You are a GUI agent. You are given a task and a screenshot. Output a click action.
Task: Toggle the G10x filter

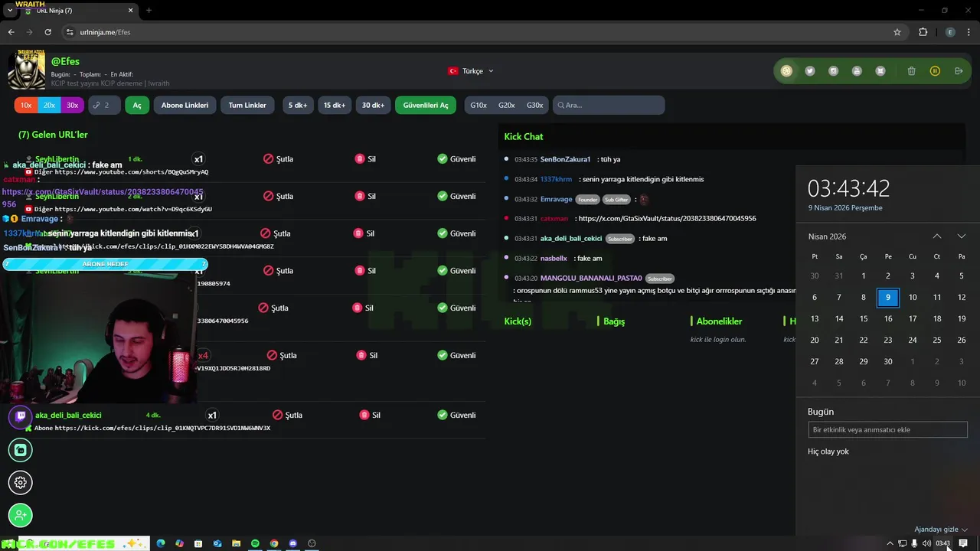[x=479, y=105]
